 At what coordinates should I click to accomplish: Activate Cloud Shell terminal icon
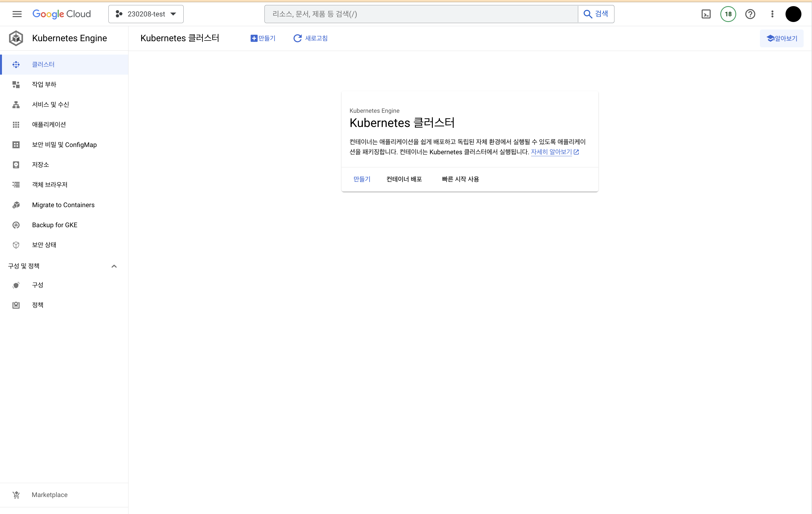[706, 14]
